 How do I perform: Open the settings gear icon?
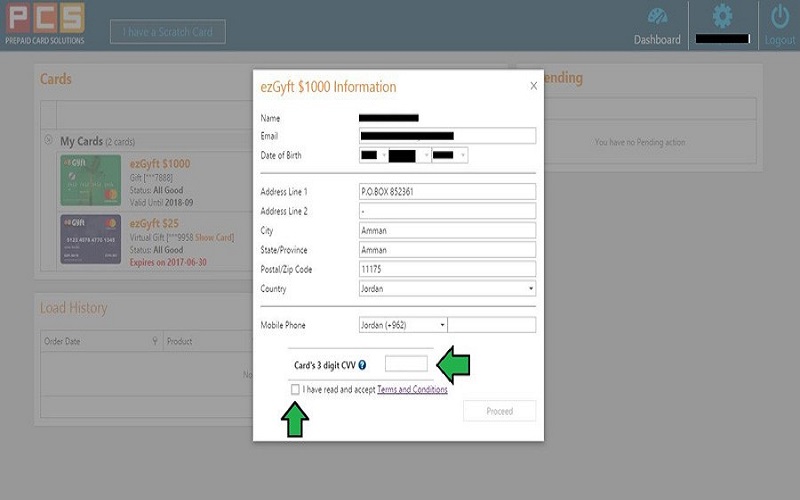click(x=722, y=16)
